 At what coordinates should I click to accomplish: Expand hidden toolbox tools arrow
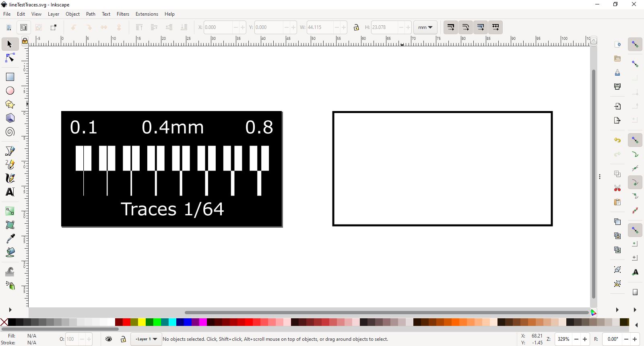10,310
